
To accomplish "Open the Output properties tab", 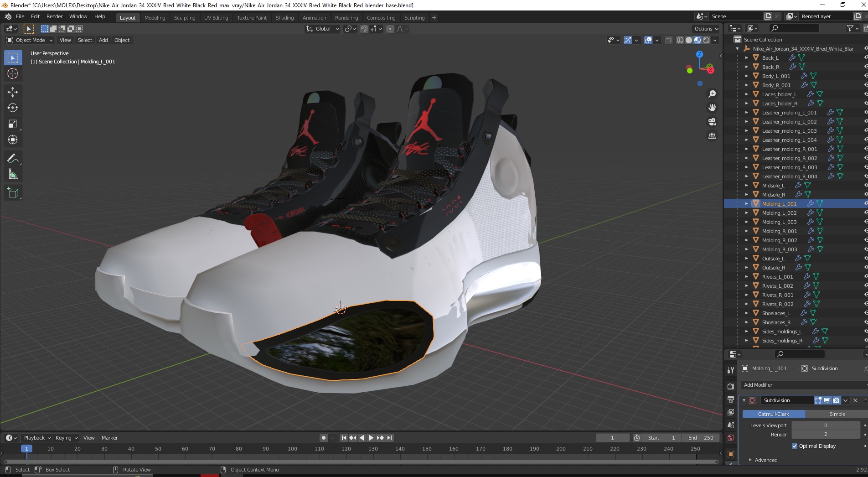I will [x=731, y=399].
